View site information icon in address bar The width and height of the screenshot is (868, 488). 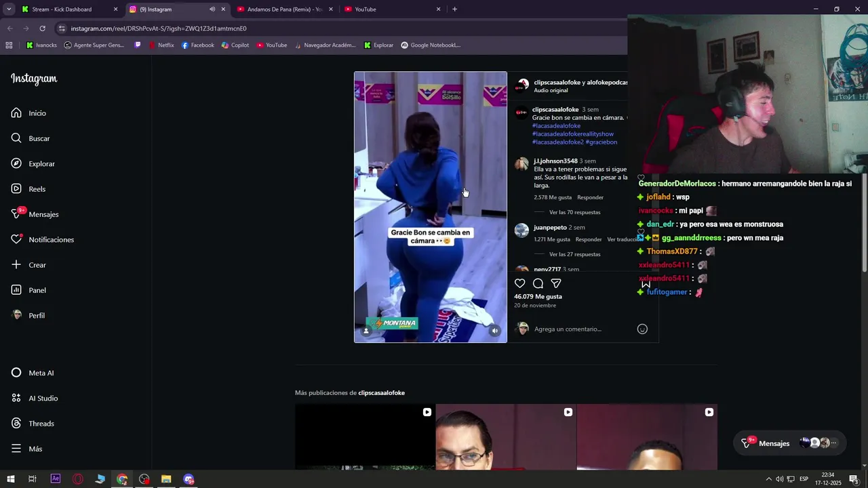(x=62, y=28)
